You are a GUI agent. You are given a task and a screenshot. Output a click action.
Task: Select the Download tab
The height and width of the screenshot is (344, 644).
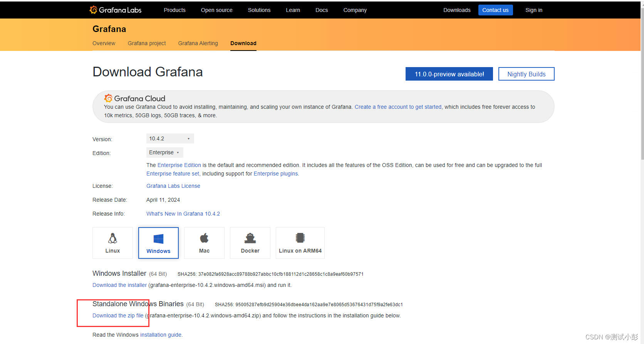pos(243,43)
